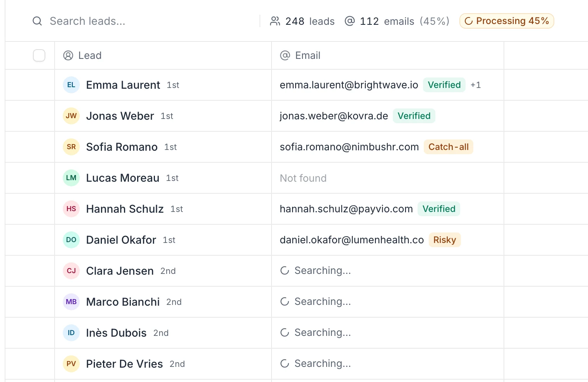Click the DO avatar for Daniel Okafor
Image resolution: width=588 pixels, height=382 pixels.
(71, 240)
